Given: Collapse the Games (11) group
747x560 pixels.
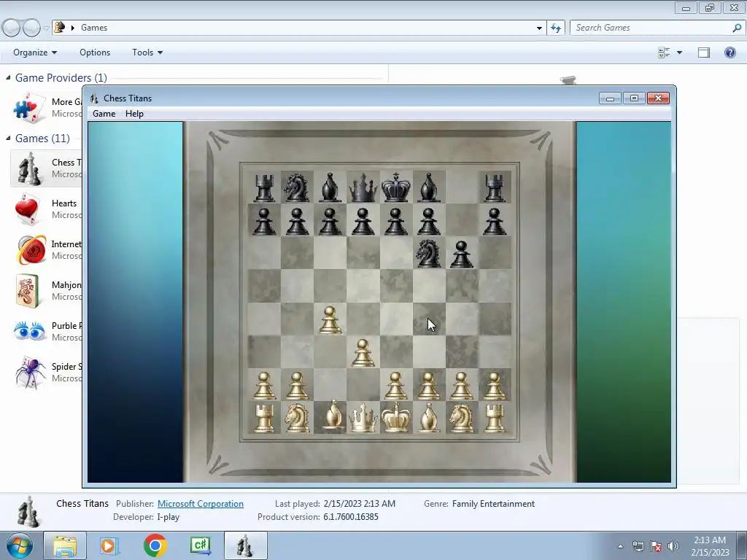Looking at the screenshot, I should click(x=8, y=138).
